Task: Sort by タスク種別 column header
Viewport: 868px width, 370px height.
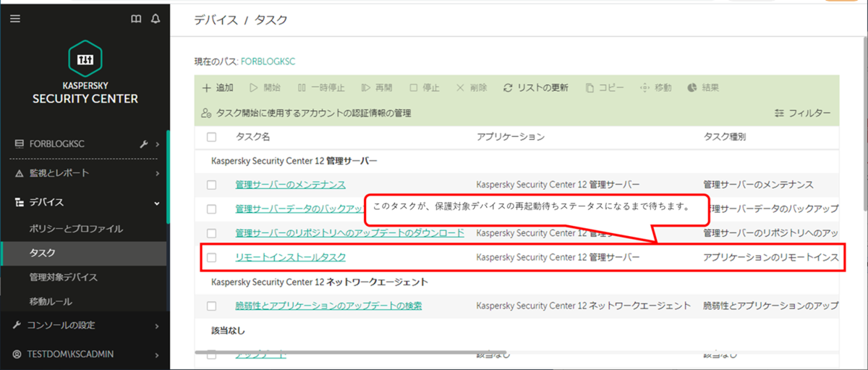Action: click(724, 137)
